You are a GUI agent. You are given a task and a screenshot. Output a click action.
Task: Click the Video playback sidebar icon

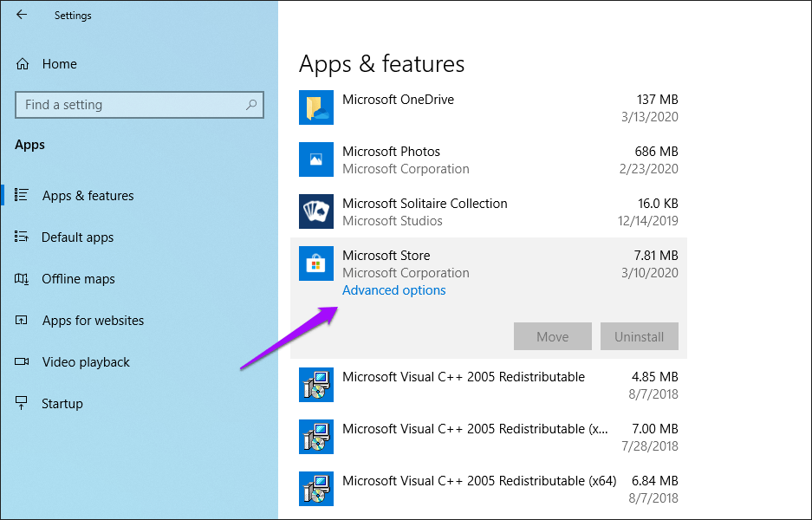point(23,362)
